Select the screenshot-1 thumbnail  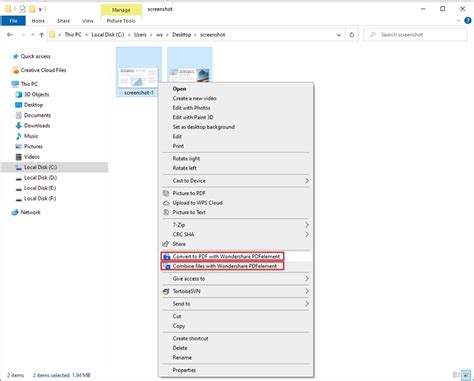click(139, 72)
